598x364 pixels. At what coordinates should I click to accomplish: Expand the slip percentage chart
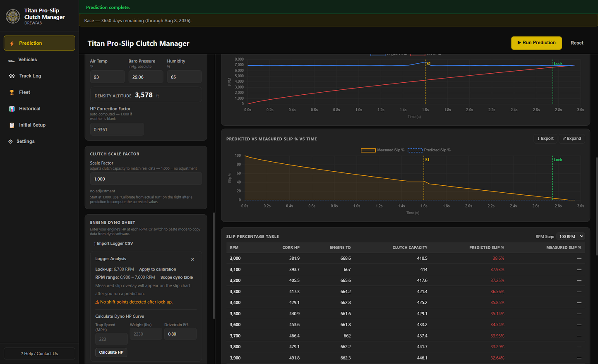[x=572, y=139]
